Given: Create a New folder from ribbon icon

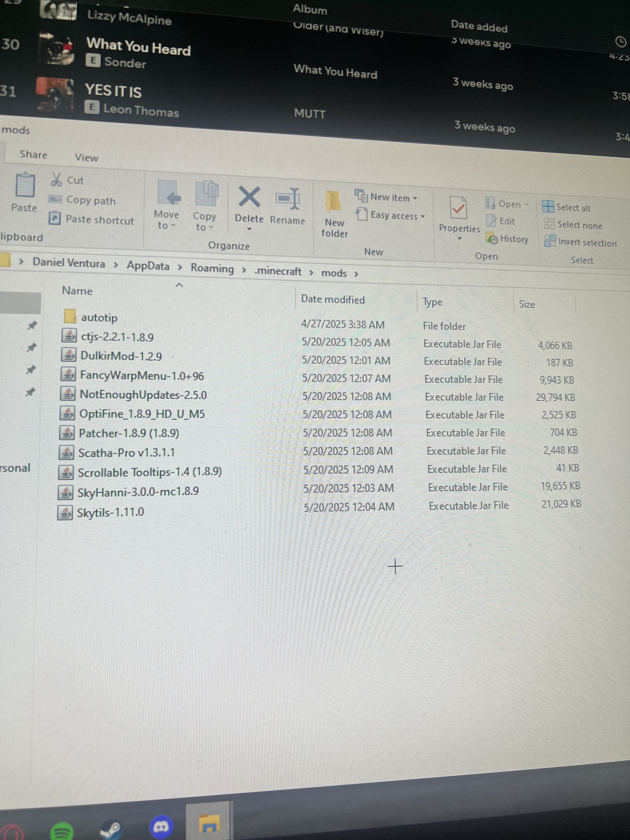Looking at the screenshot, I should 333,201.
